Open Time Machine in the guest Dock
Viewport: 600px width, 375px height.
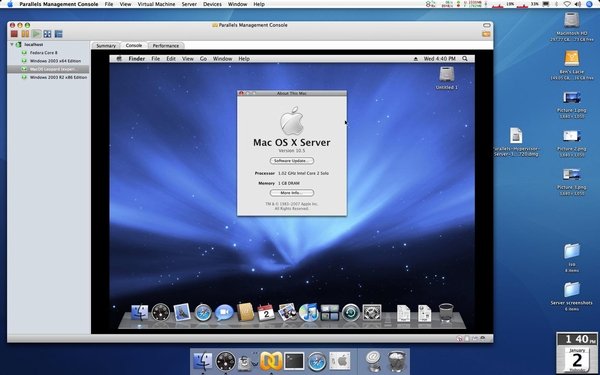[351, 313]
